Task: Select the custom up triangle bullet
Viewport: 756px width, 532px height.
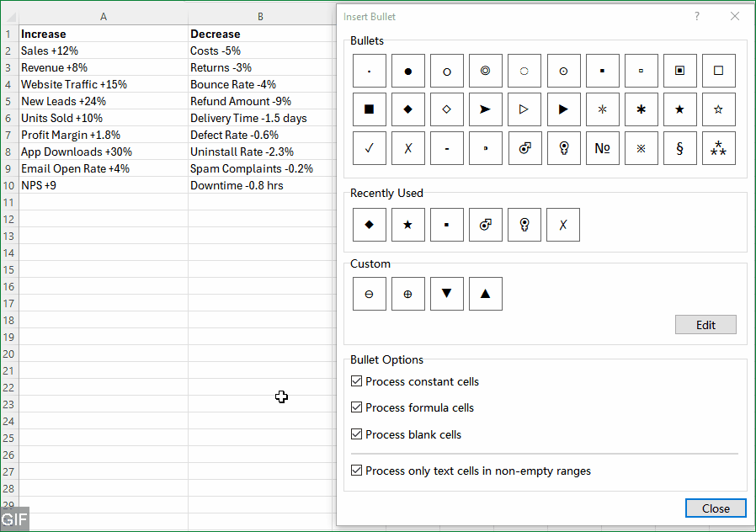Action: (486, 294)
